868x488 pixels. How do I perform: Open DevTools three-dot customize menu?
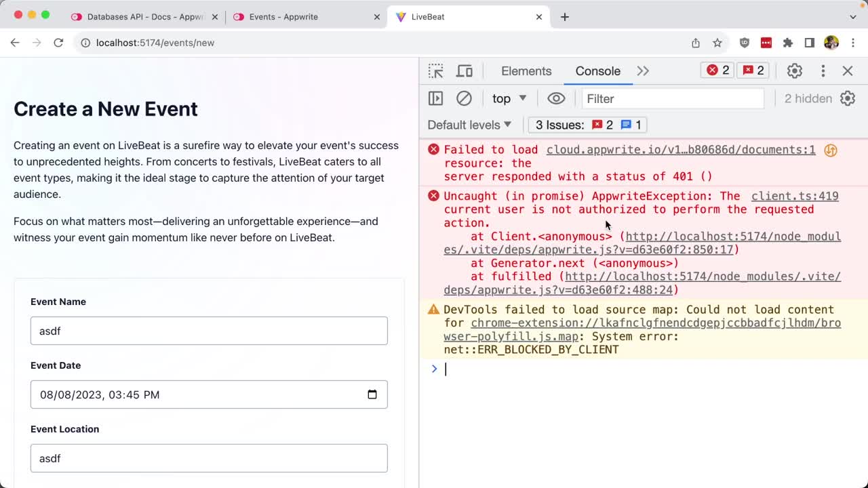(823, 71)
